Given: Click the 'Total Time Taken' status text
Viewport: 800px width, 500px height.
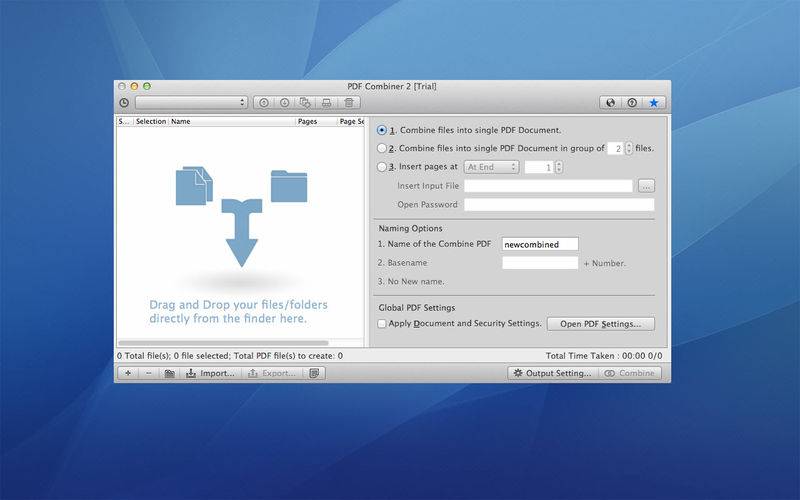Looking at the screenshot, I should click(x=580, y=356).
